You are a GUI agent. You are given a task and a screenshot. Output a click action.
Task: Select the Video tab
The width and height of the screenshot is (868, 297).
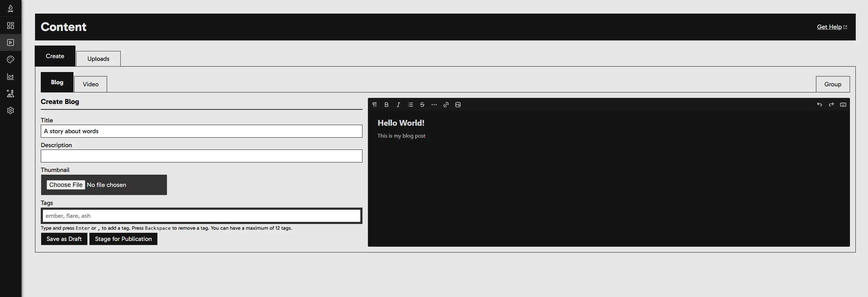[90, 84]
